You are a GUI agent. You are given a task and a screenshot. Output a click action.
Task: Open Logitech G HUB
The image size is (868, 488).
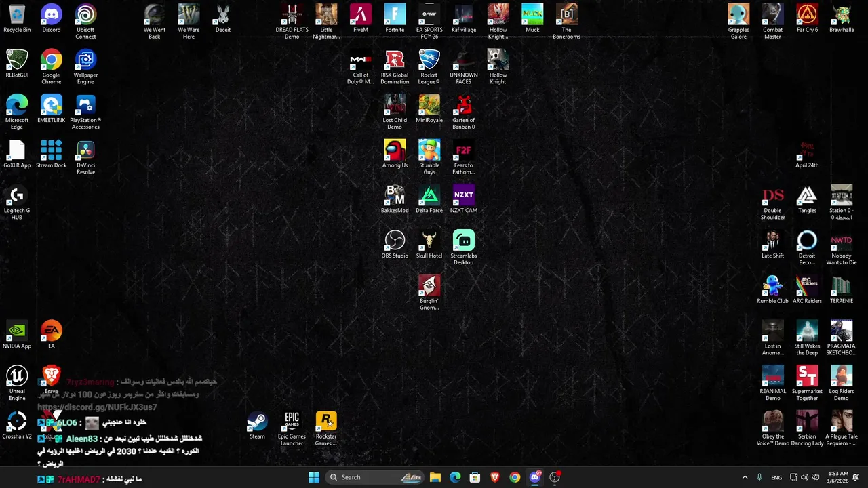[17, 203]
